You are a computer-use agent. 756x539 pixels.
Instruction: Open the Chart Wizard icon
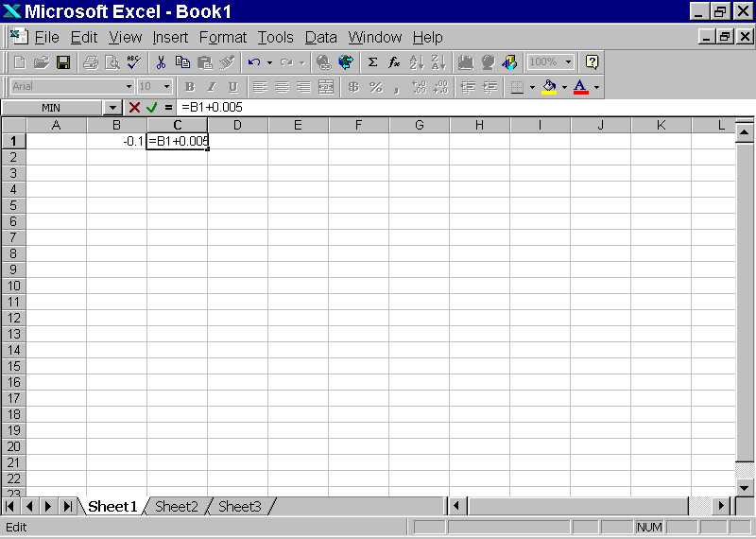click(x=465, y=62)
